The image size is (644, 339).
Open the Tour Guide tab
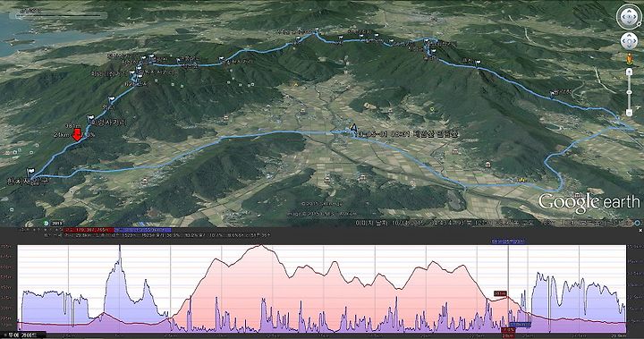click(22, 335)
